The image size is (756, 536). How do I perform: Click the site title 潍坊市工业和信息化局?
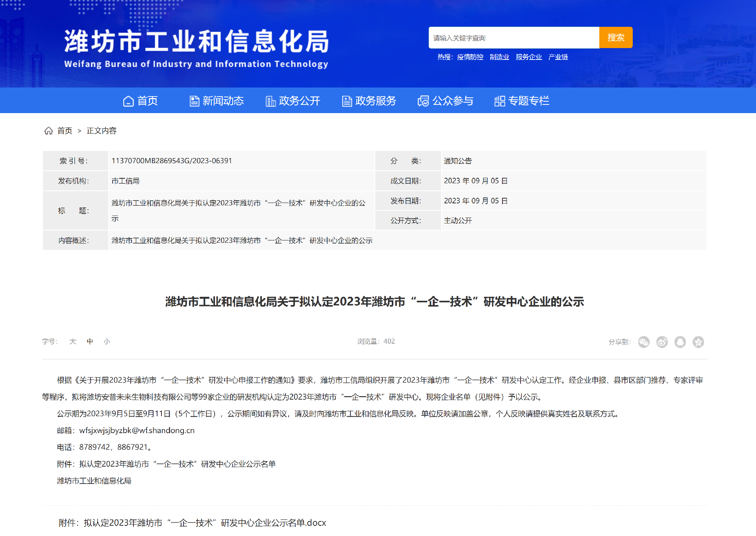(x=196, y=41)
